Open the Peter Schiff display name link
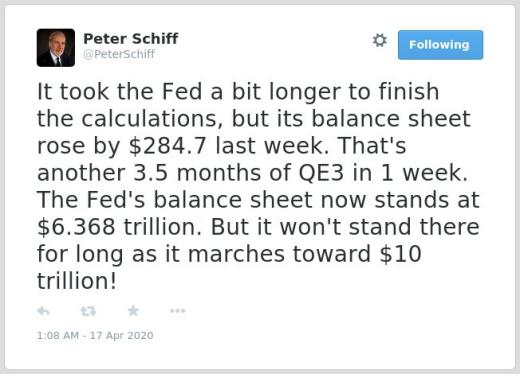This screenshot has height=374, width=520. (x=131, y=39)
